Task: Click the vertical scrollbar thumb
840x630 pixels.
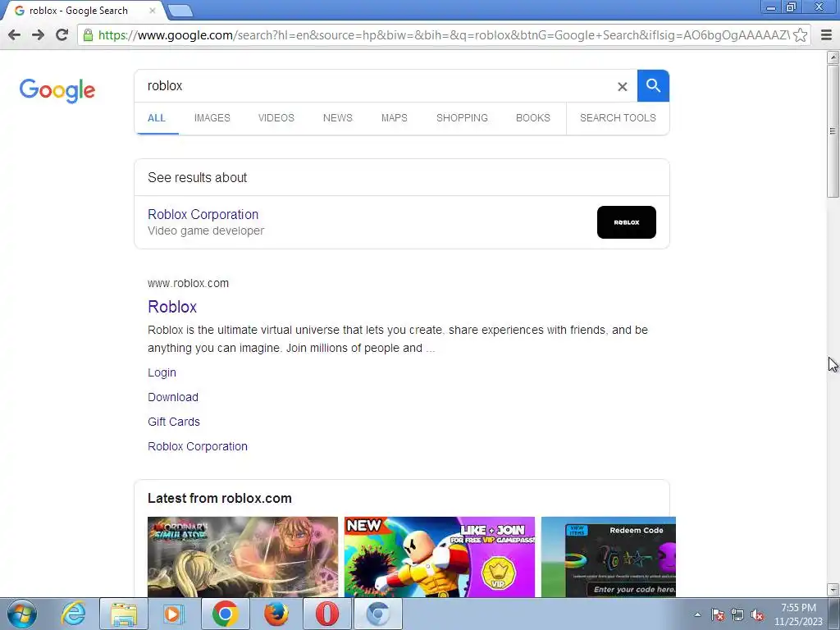Action: tap(833, 130)
